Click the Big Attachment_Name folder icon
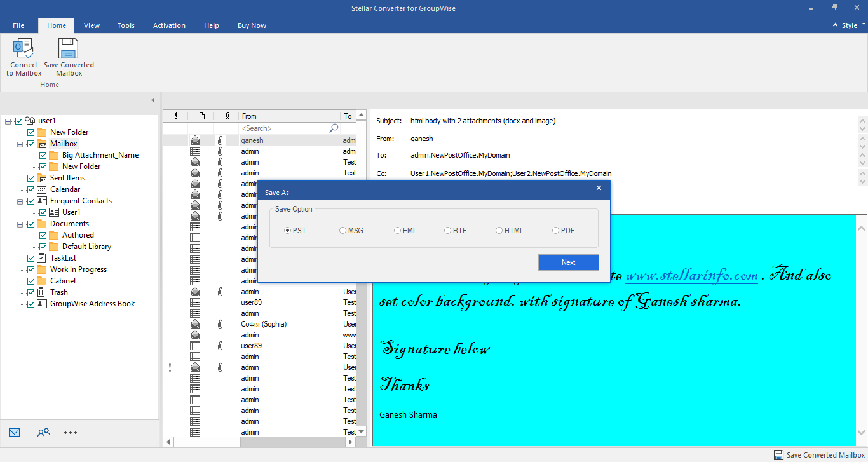Screen dimensions: 868x462 [x=54, y=155]
